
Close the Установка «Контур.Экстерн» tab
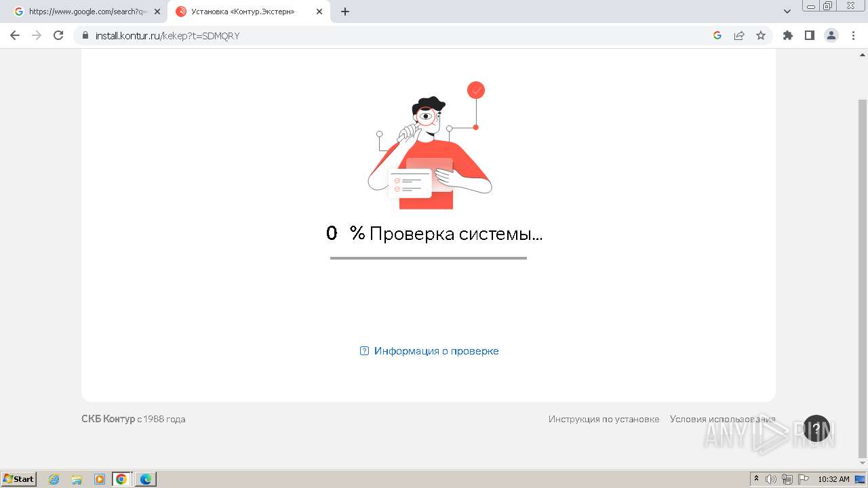pyautogui.click(x=319, y=12)
